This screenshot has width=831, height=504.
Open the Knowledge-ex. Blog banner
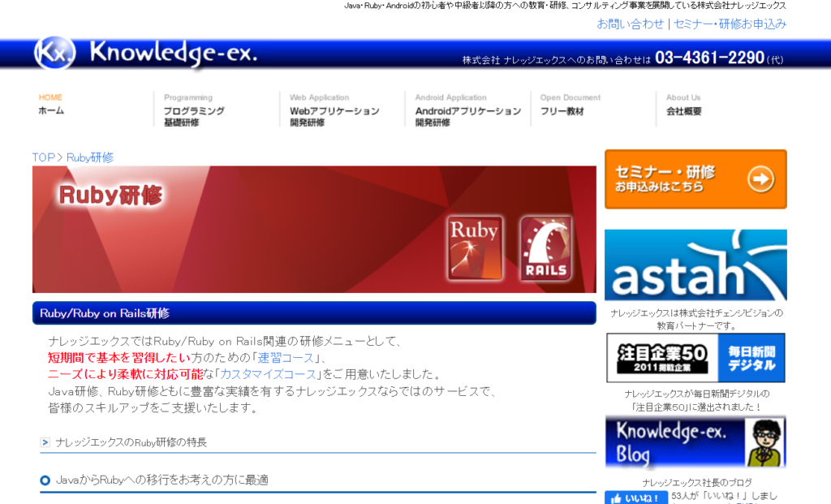pos(695,442)
